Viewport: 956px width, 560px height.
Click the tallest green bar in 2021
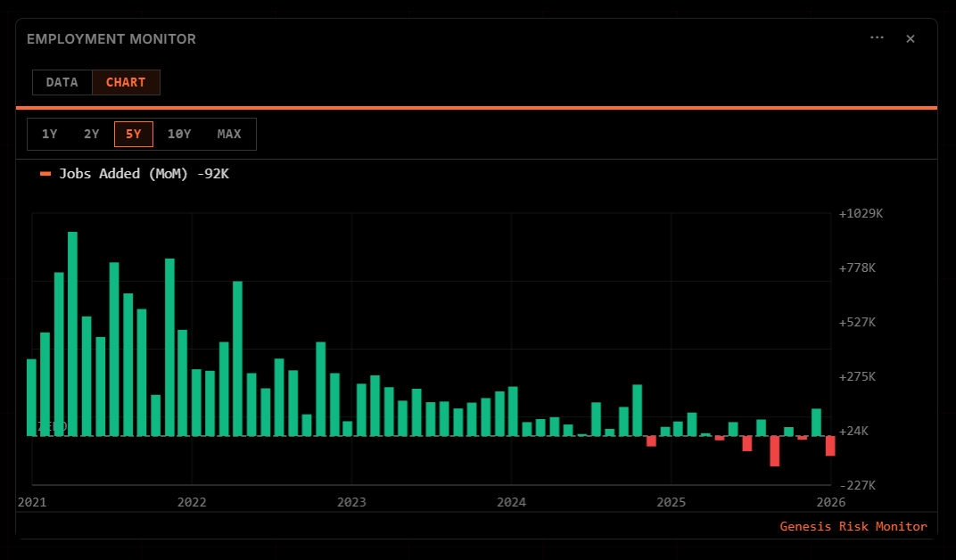pyautogui.click(x=72, y=334)
